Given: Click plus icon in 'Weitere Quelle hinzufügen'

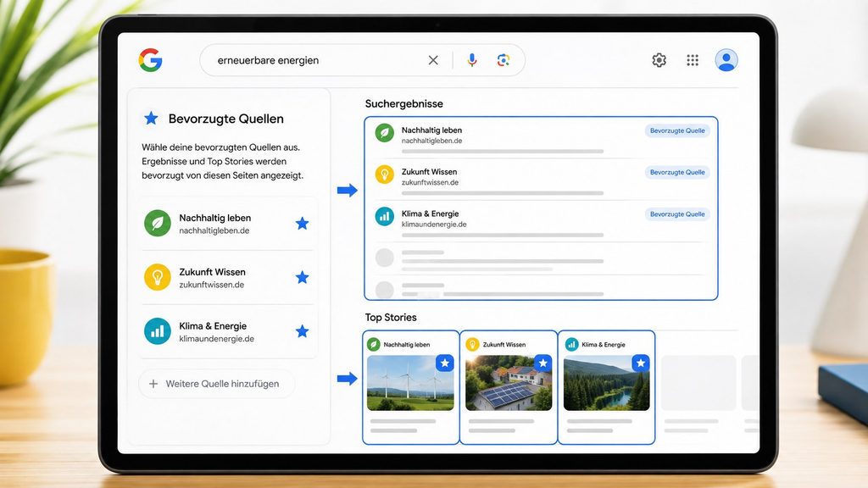Looking at the screenshot, I should tap(153, 384).
